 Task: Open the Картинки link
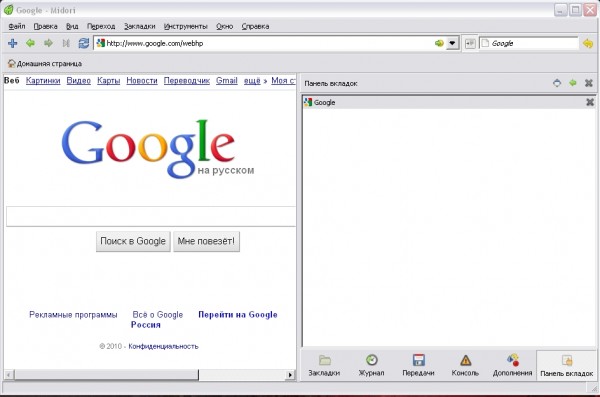(43, 81)
